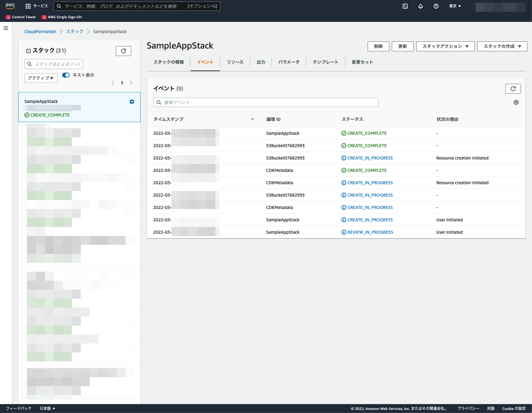Click the Status reason column header

coord(447,119)
